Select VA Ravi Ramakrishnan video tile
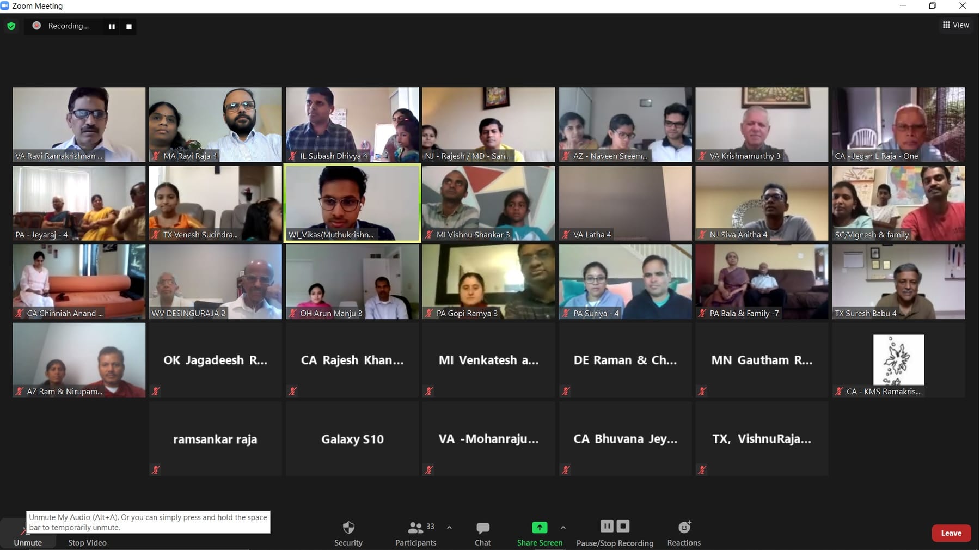Screen dimensions: 980x550 click(79, 124)
